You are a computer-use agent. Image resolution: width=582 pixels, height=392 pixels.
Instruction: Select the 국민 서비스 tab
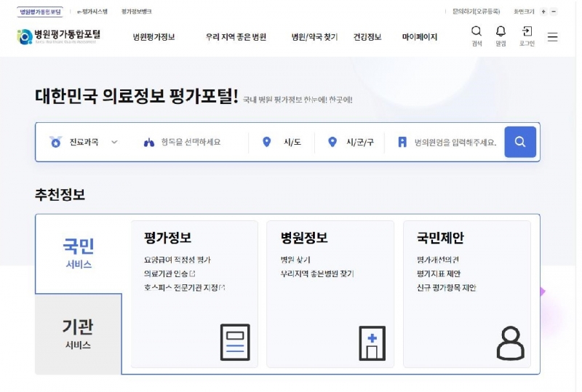tap(79, 253)
